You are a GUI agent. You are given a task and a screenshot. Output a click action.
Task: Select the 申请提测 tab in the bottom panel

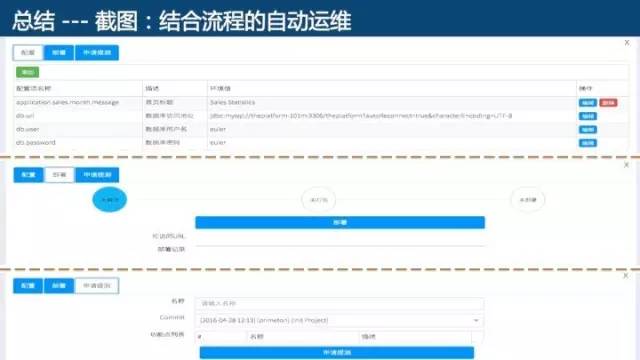tap(97, 286)
